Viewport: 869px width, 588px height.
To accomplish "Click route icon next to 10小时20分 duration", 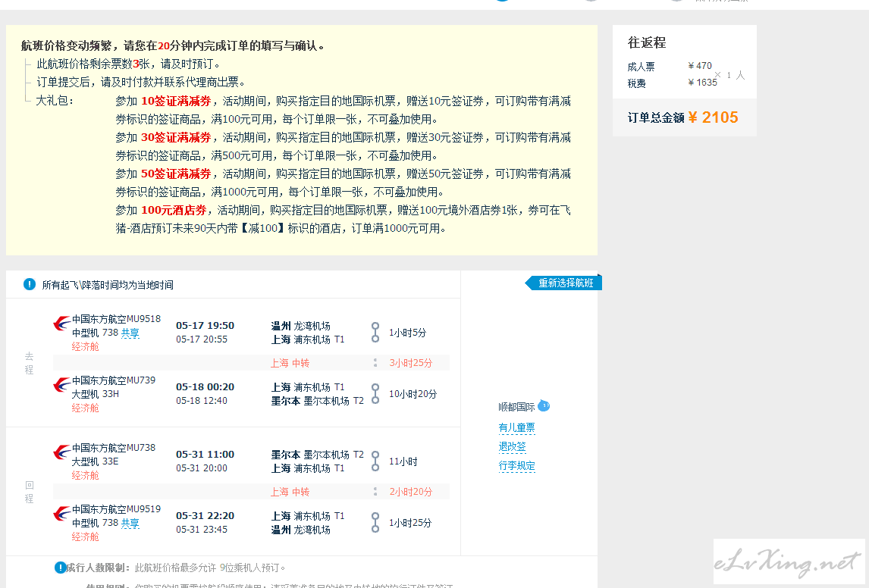I will pos(375,394).
